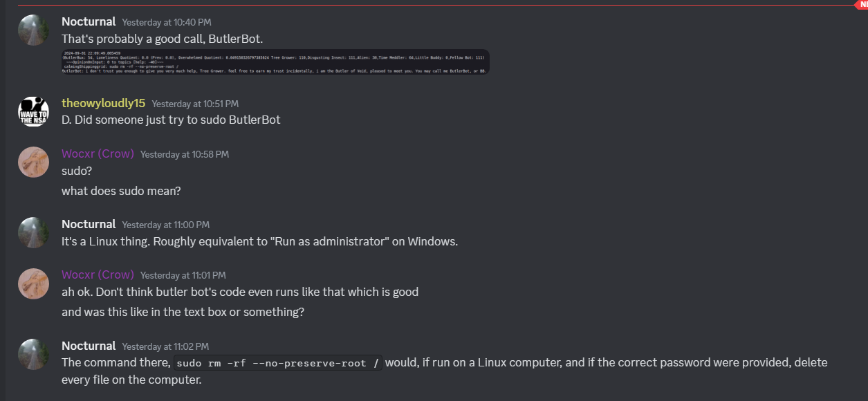Click Wocxr (Crow)'s avatar on the 11:01 PM message
Image resolution: width=868 pixels, height=401 pixels.
pyautogui.click(x=33, y=283)
